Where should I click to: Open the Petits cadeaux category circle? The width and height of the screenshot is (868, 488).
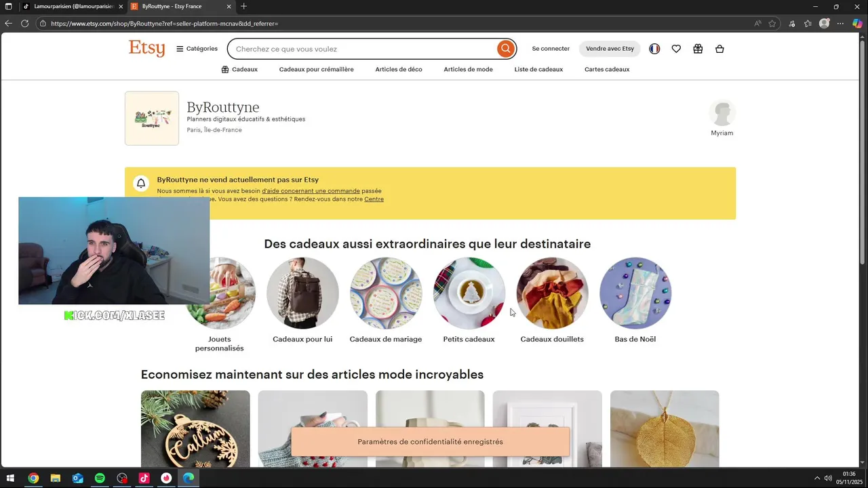(469, 293)
